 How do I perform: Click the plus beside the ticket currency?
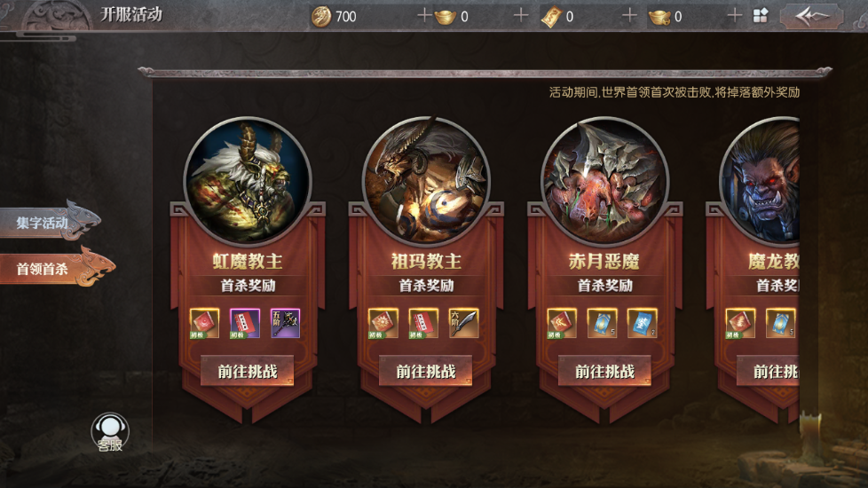(629, 15)
